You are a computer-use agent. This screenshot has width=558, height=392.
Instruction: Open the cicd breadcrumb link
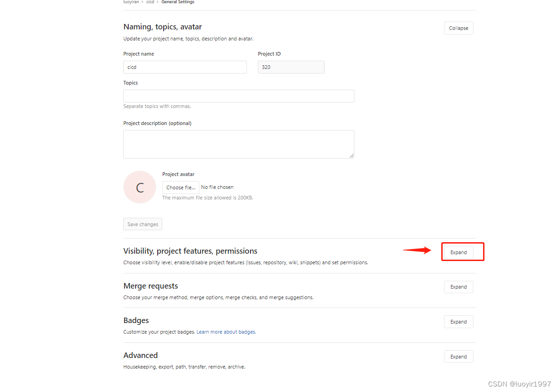(150, 2)
